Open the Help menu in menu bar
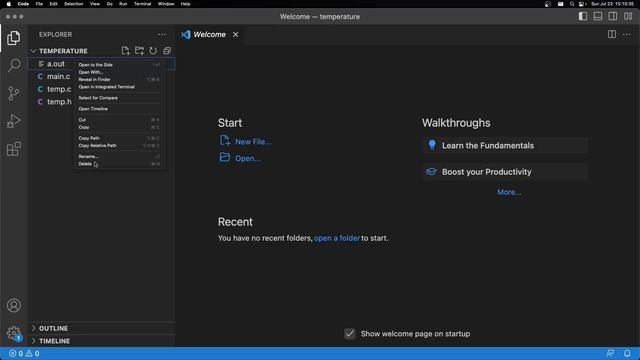 [x=185, y=4]
